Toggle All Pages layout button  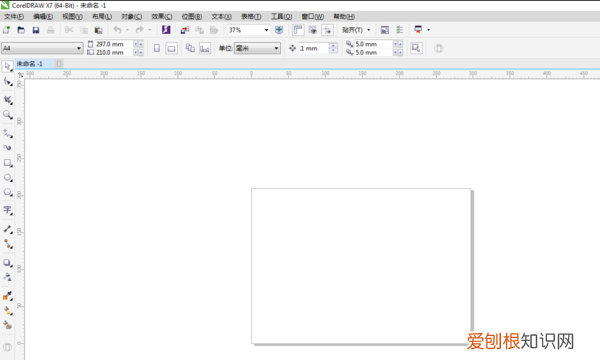(x=190, y=48)
